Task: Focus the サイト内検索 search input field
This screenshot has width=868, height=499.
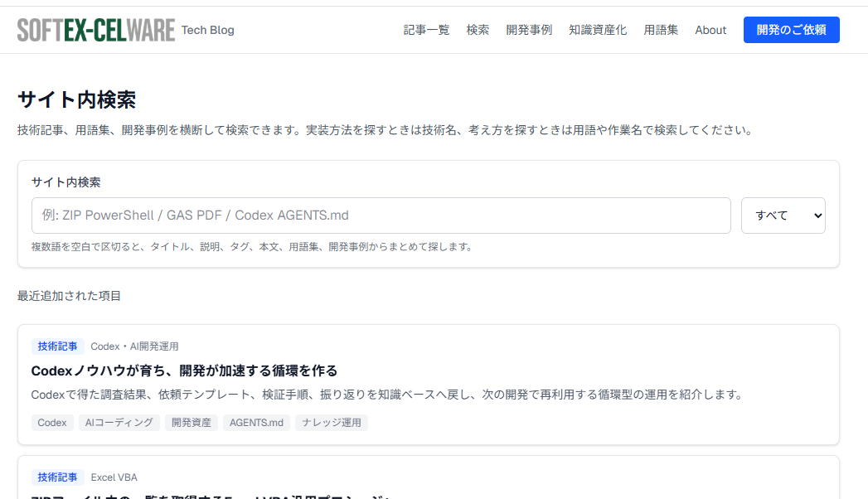Action: 381,216
